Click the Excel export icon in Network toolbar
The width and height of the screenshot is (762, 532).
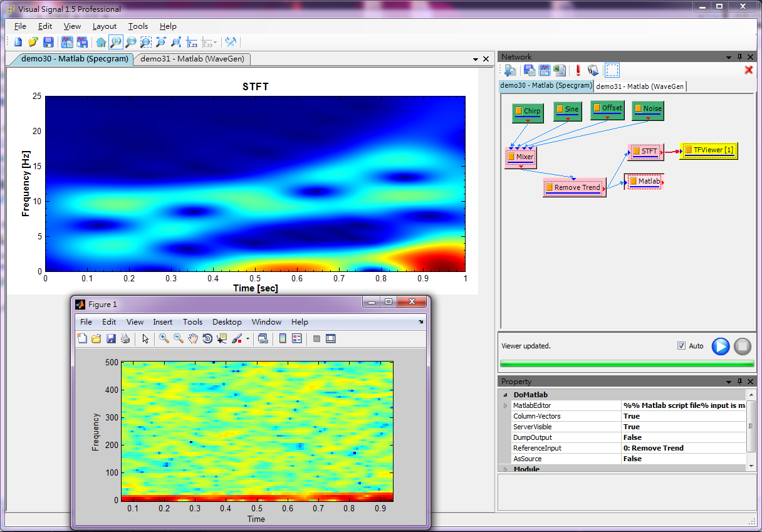(560, 70)
